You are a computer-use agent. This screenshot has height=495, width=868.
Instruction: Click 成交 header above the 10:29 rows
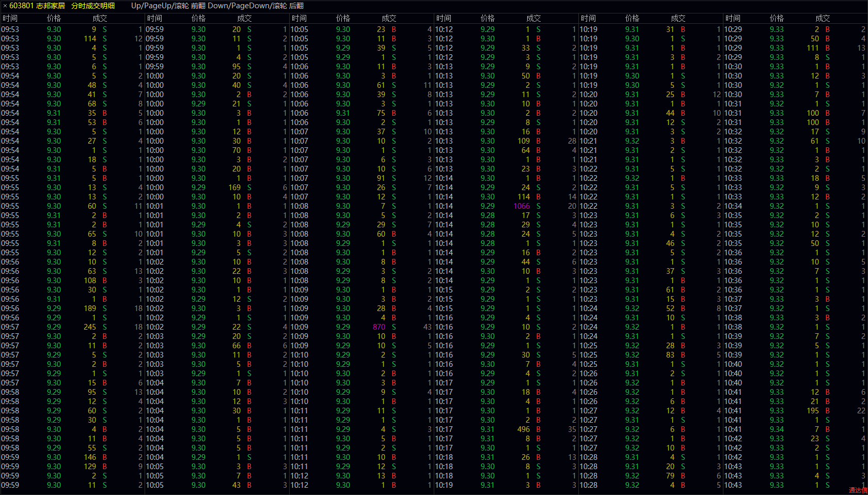point(822,18)
